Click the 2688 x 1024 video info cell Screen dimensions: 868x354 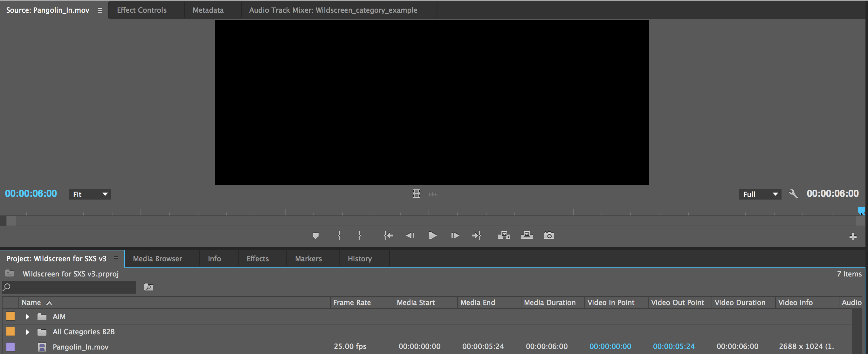(806, 346)
